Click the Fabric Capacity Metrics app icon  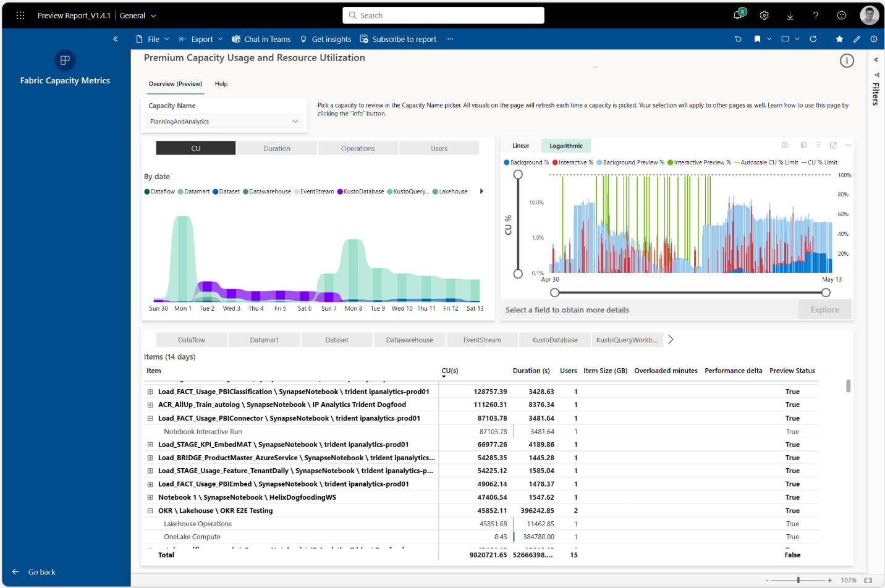click(65, 60)
